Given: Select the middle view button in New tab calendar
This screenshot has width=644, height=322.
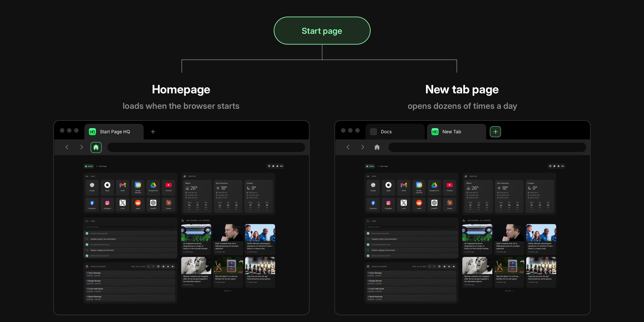Looking at the screenshot, I should [449, 267].
